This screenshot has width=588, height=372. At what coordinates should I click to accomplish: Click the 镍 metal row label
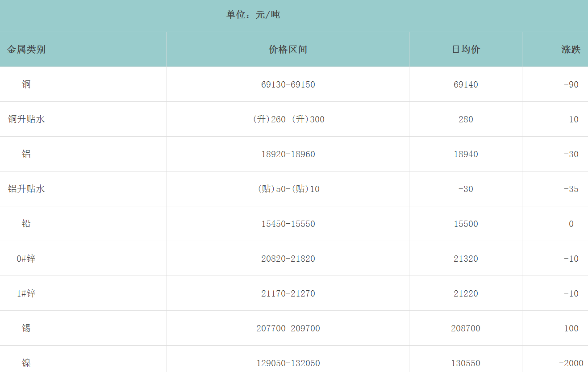[x=26, y=363]
